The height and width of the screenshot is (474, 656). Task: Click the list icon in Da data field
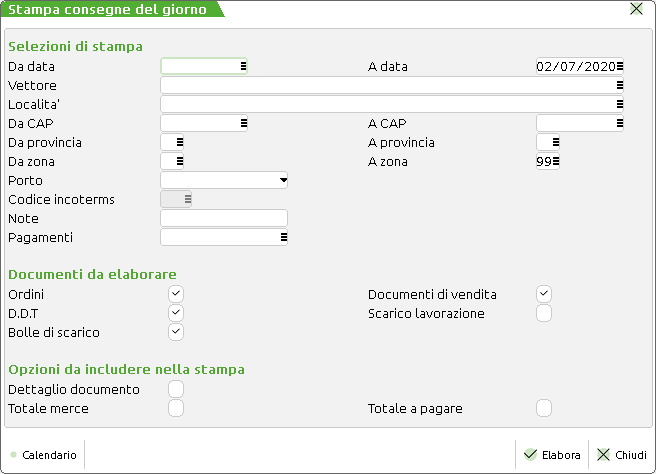[244, 67]
